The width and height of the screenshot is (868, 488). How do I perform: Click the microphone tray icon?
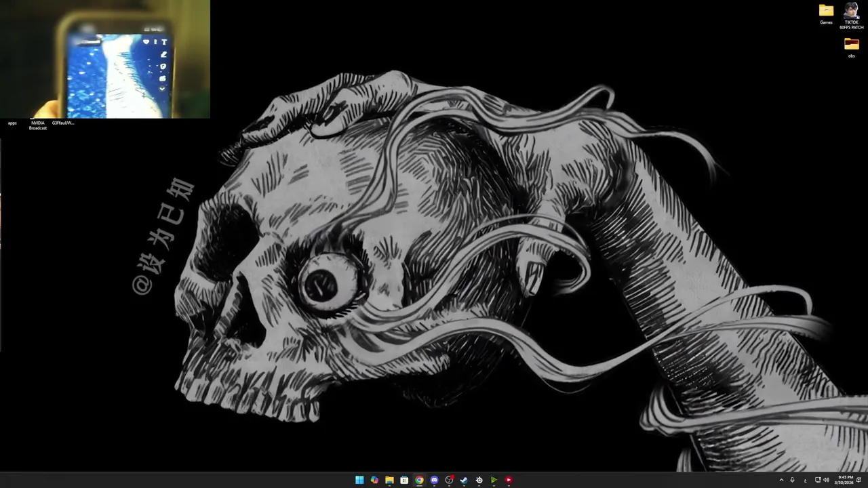pos(792,480)
